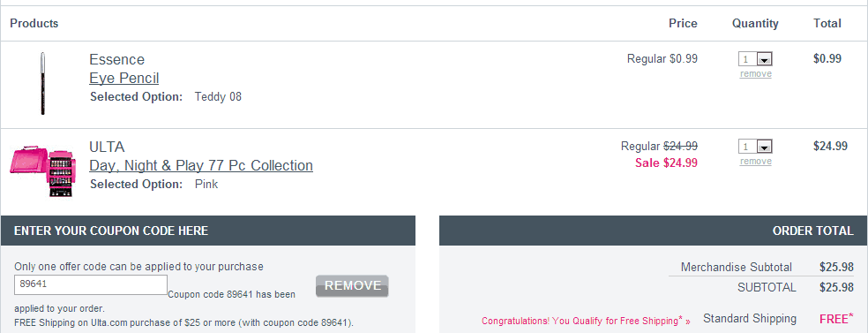Click the pink ULTA makeup case thumbnail
Viewport: 868px width, 333px height.
39,170
